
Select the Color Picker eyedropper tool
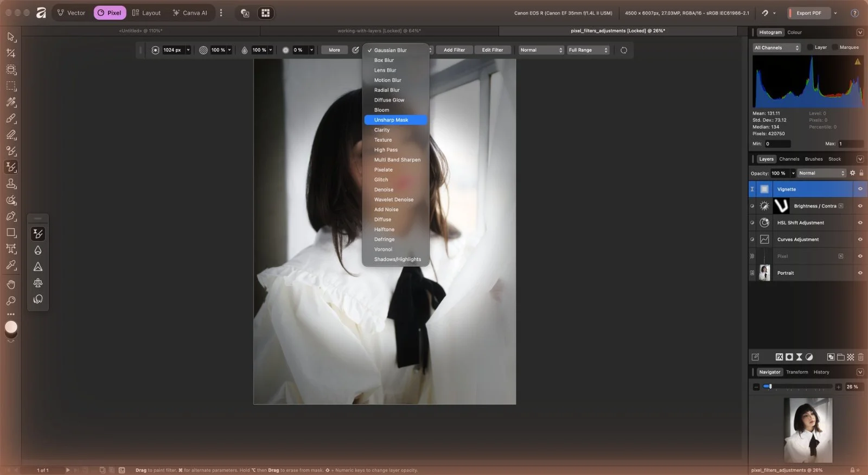tap(11, 265)
